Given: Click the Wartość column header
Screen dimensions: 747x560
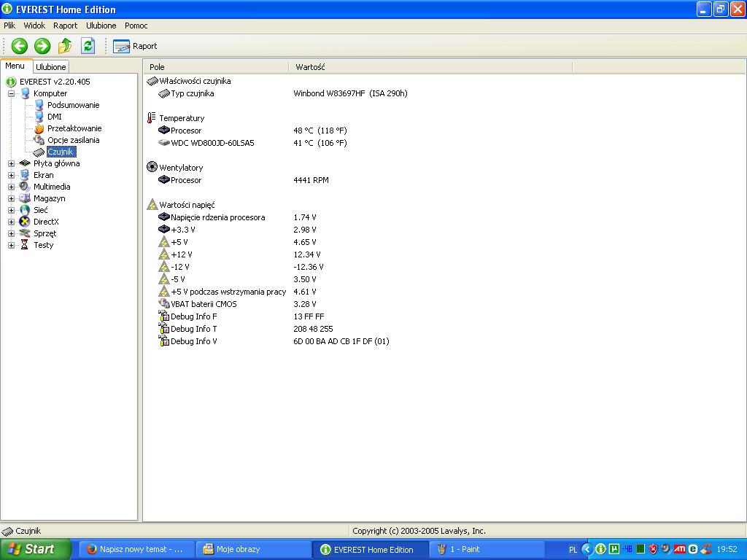Looking at the screenshot, I should [310, 67].
